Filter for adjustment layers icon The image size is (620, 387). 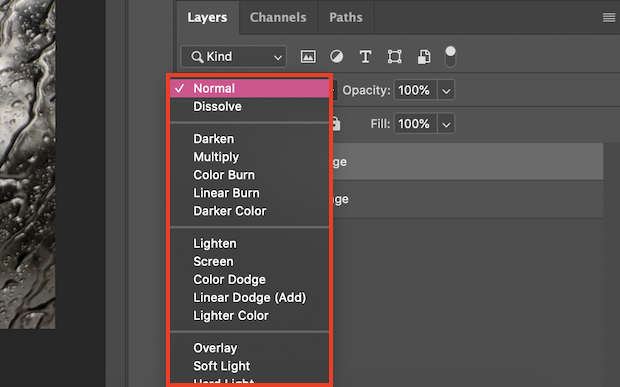point(336,57)
